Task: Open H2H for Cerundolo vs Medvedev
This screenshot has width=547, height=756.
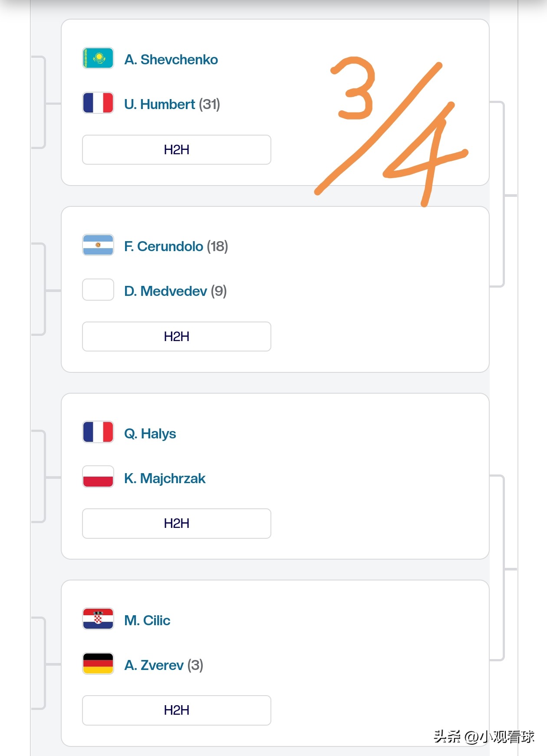Action: (176, 337)
